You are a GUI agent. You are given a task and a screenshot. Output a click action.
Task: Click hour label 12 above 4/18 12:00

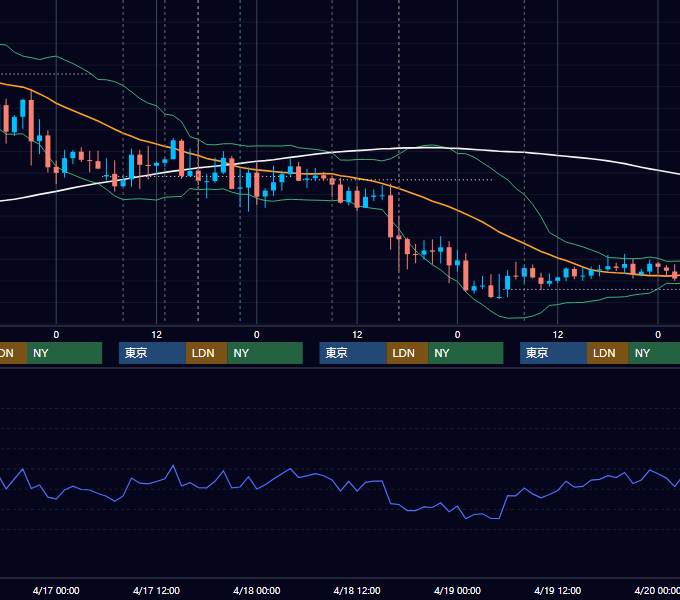click(357, 335)
